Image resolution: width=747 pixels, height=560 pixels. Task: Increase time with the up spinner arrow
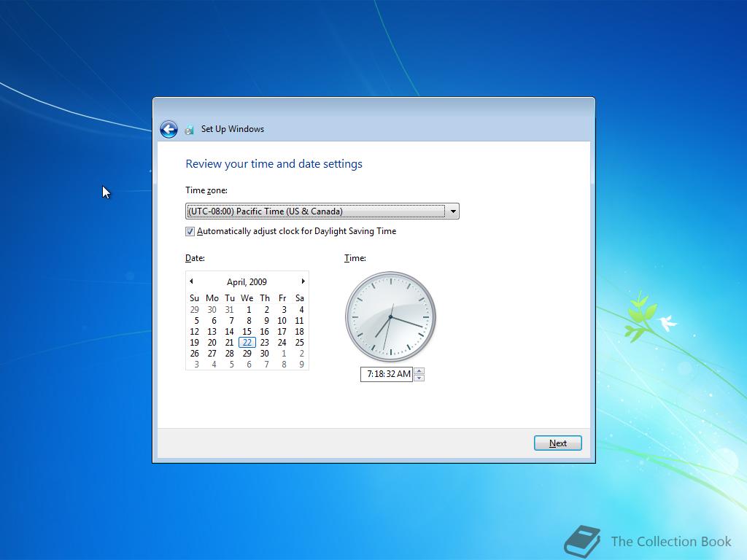pyautogui.click(x=419, y=371)
